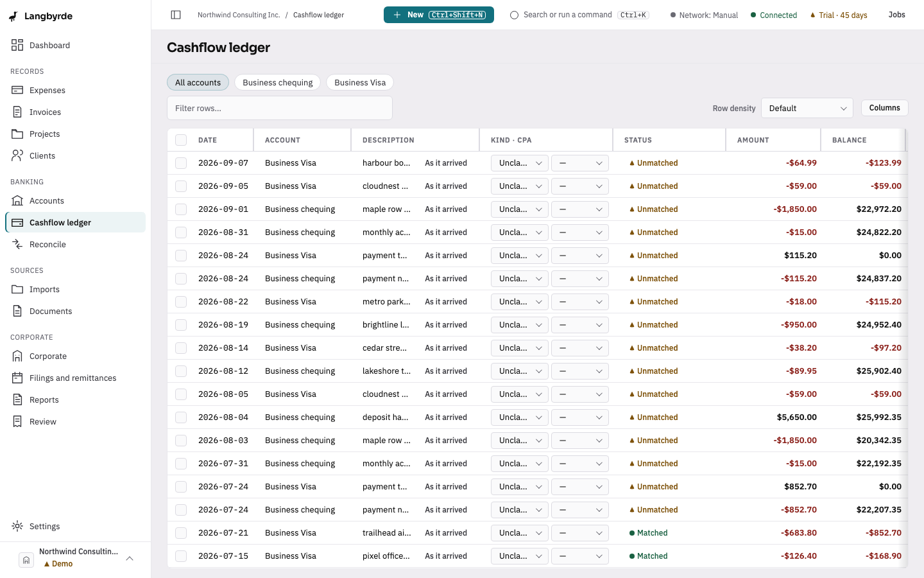
Task: Check the 2026-08-19 brightline row checkbox
Action: 181,325
